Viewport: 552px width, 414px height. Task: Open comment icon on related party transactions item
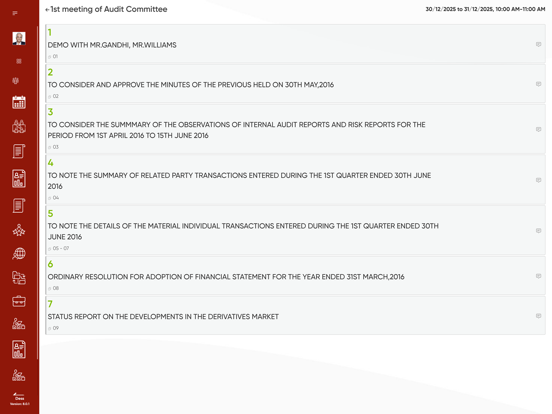tap(538, 180)
